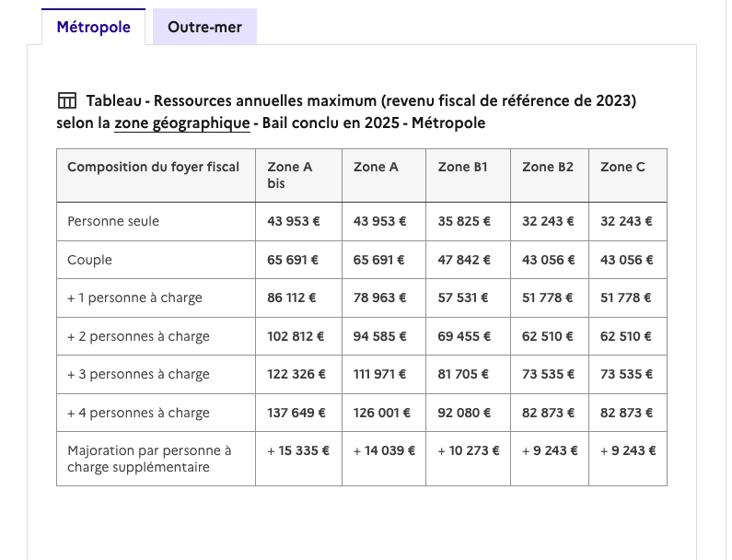Click the table icon beside Tableau title
Screen dimensions: 732x560
coord(67,100)
